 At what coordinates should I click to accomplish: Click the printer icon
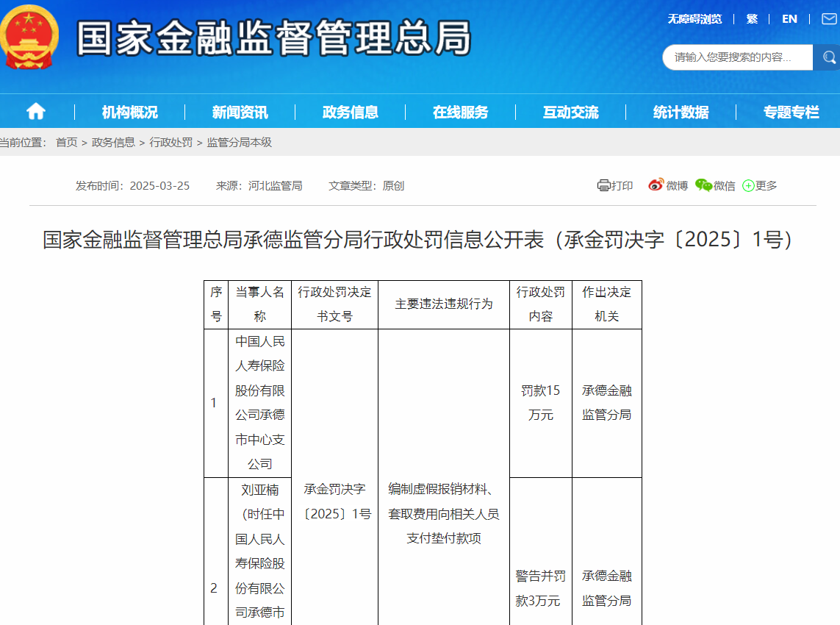tap(603, 185)
